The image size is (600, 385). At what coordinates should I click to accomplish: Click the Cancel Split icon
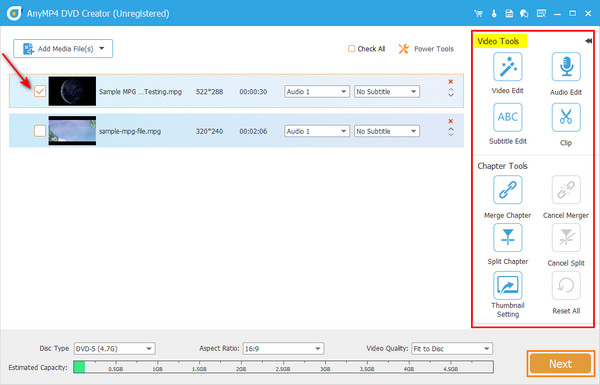(566, 238)
